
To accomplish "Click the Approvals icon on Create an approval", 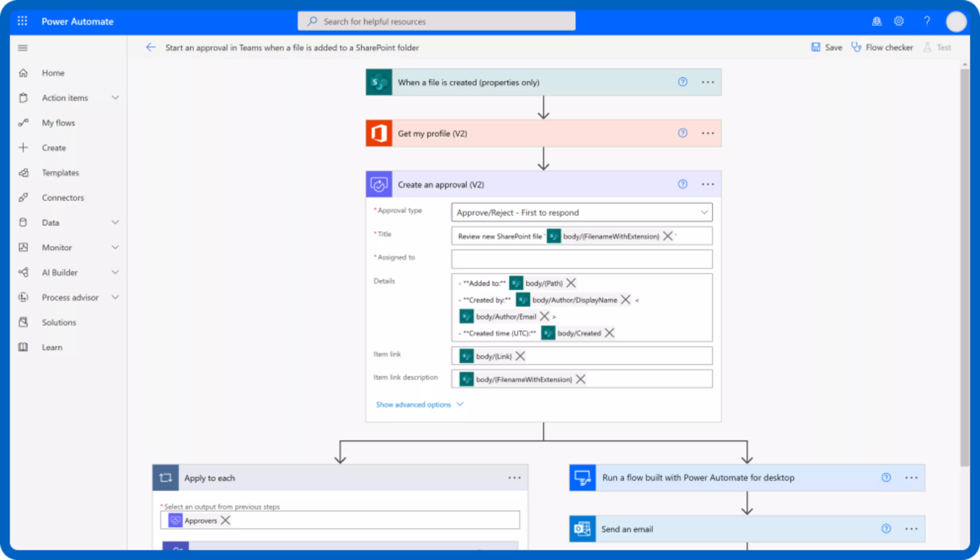I will tap(379, 184).
